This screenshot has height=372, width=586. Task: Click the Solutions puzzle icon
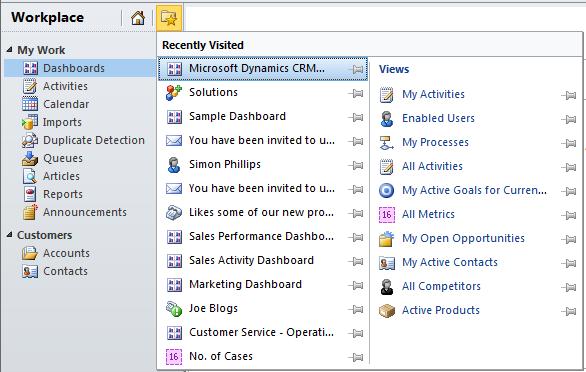(174, 93)
